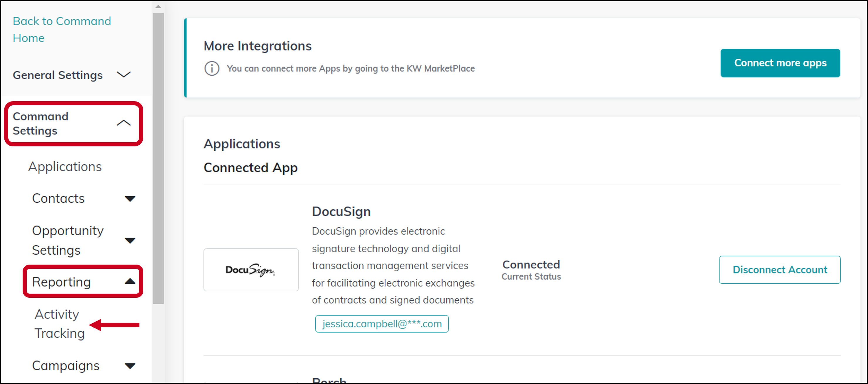868x384 pixels.
Task: Click the DocuSign logo thumbnail
Action: 251,270
